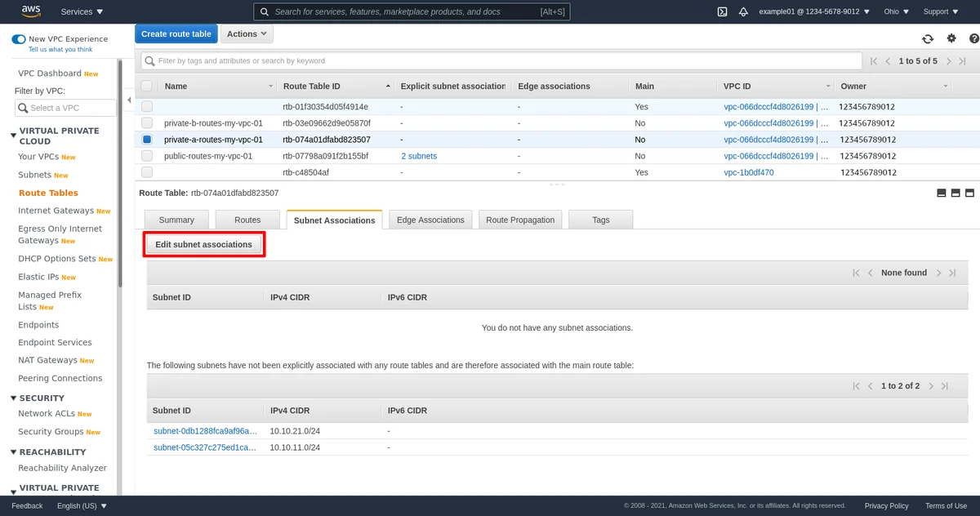
Task: Check the public-routes-my-vpc-01 row checkbox
Action: tap(147, 156)
